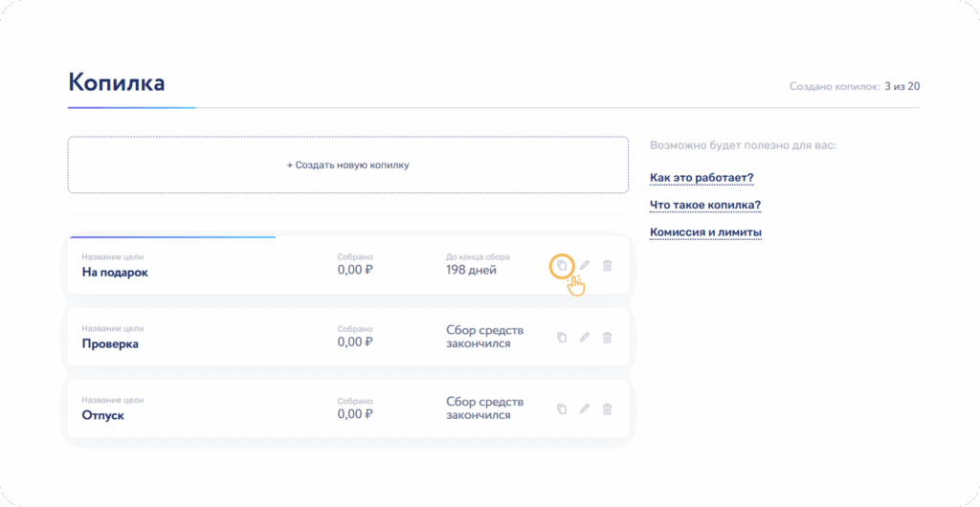Click the 'Создано копилок: 3 из 20' counter
Viewport: 980px width, 507px height.
tap(854, 86)
